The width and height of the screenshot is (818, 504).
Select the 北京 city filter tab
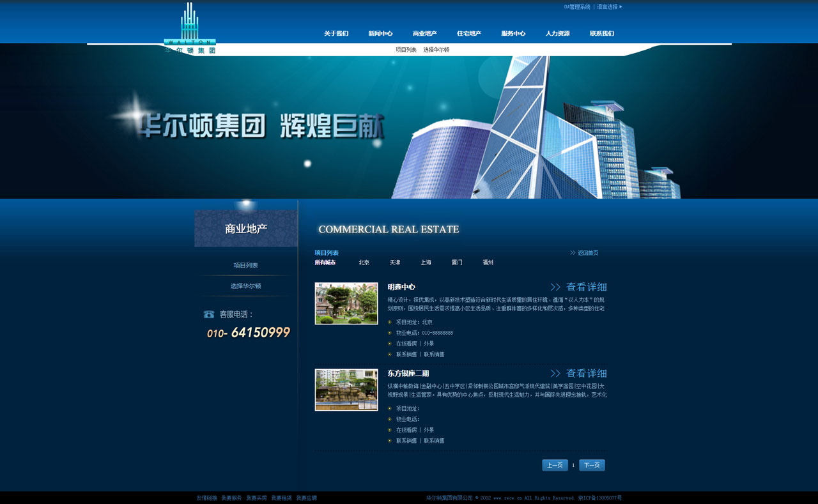pyautogui.click(x=364, y=263)
